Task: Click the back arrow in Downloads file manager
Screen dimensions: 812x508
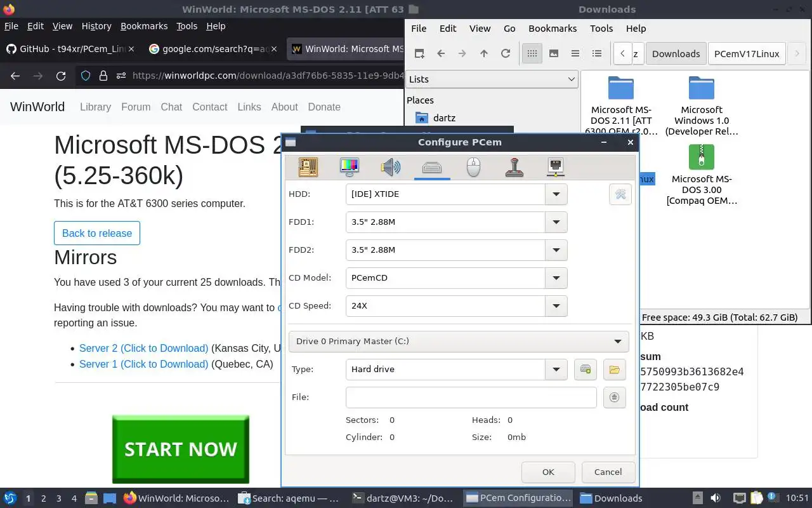Action: point(441,53)
